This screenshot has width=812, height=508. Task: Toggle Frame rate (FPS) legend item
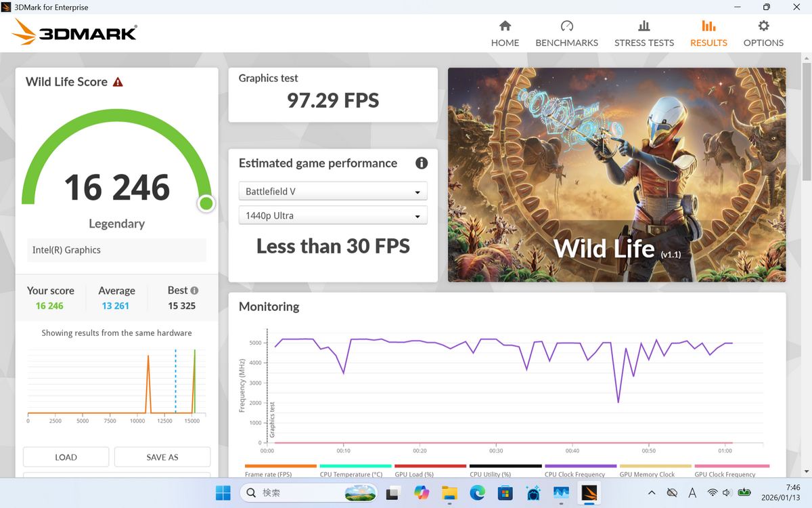pyautogui.click(x=281, y=471)
